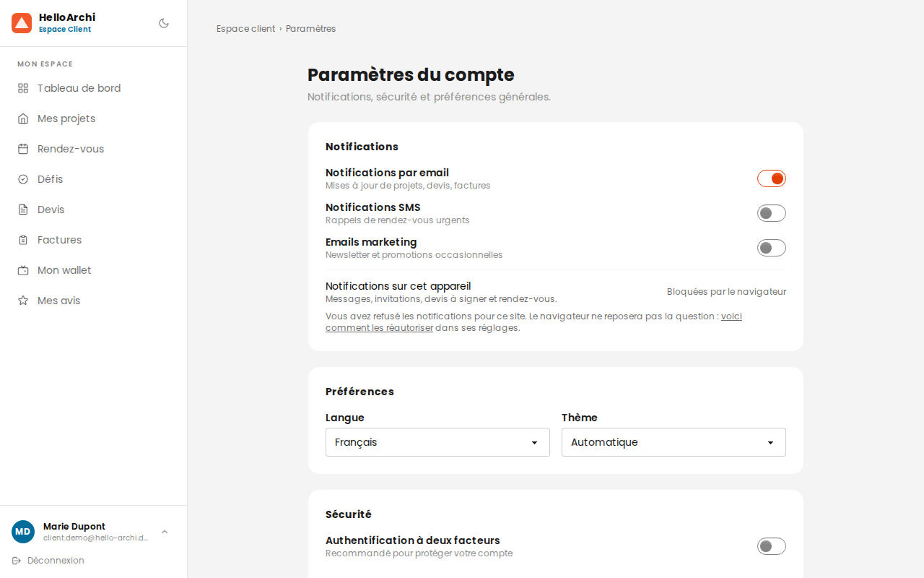Expand the Marie Dupont account menu chevron

pyautogui.click(x=165, y=532)
